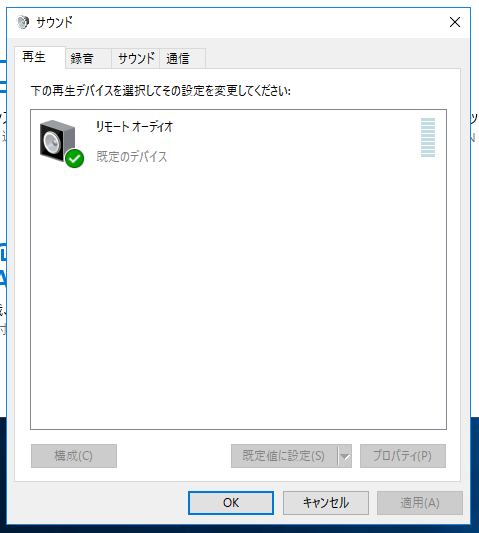The image size is (479, 533).
Task: Confirm with the OK button
Action: pyautogui.click(x=231, y=503)
